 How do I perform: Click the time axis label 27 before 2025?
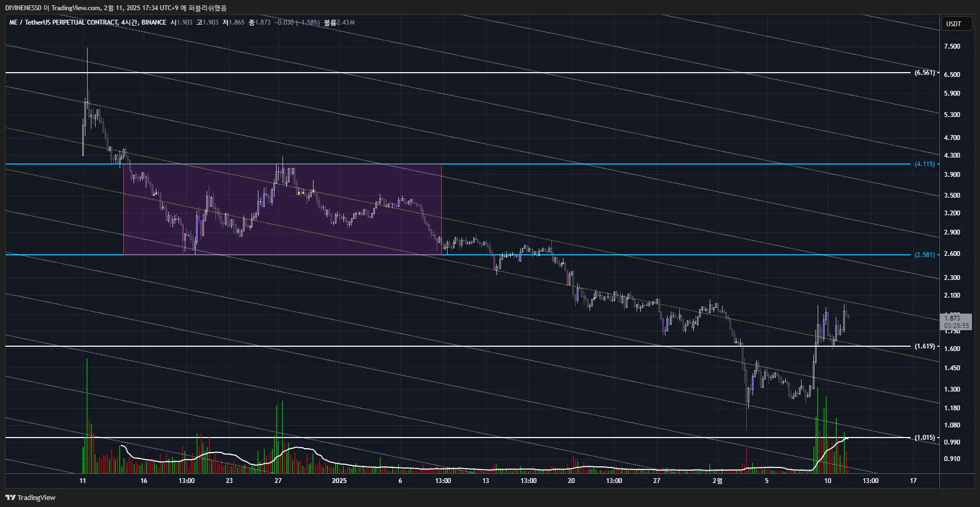click(x=278, y=481)
